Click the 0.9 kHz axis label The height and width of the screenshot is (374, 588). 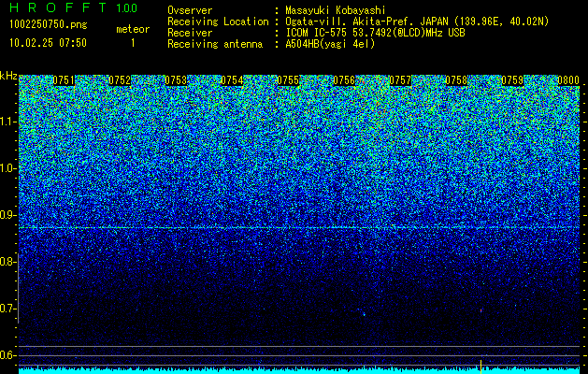pyautogui.click(x=7, y=215)
